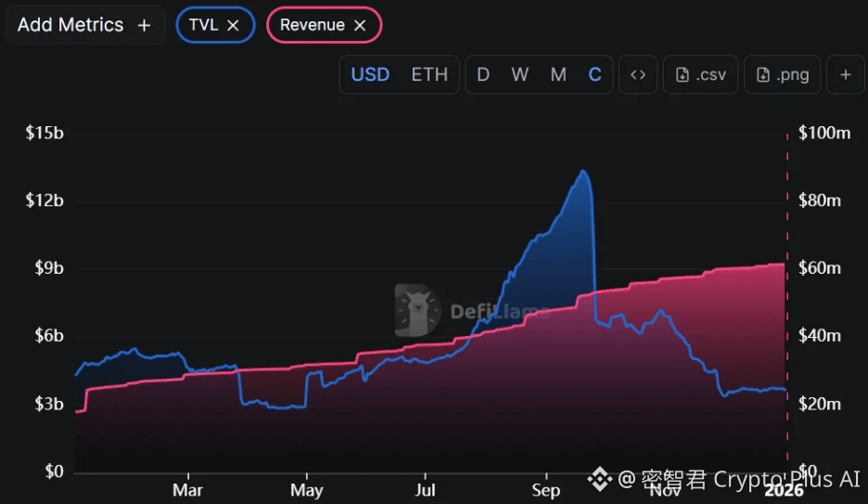
Task: Click the TVL peak on blue line
Action: click(583, 171)
